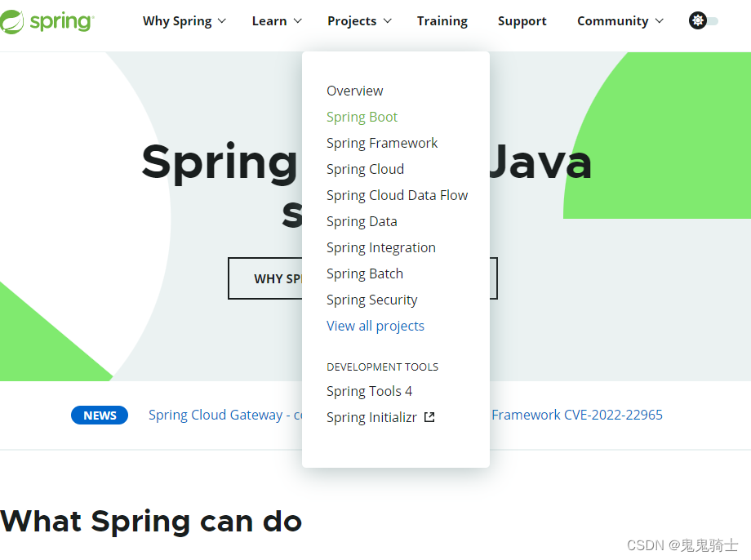Open the Community dropdown menu
Screen dimensions: 751x560
point(620,21)
